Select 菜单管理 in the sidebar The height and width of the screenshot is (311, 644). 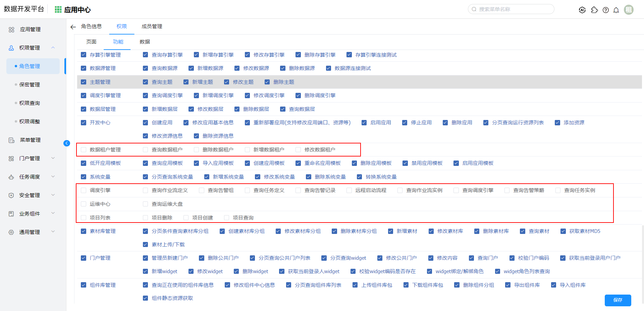(x=30, y=140)
